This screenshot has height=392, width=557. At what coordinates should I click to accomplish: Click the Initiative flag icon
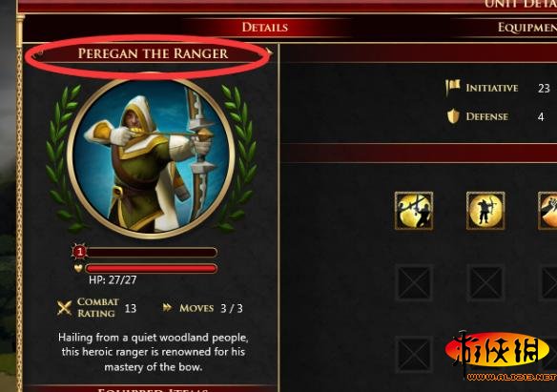pyautogui.click(x=452, y=88)
